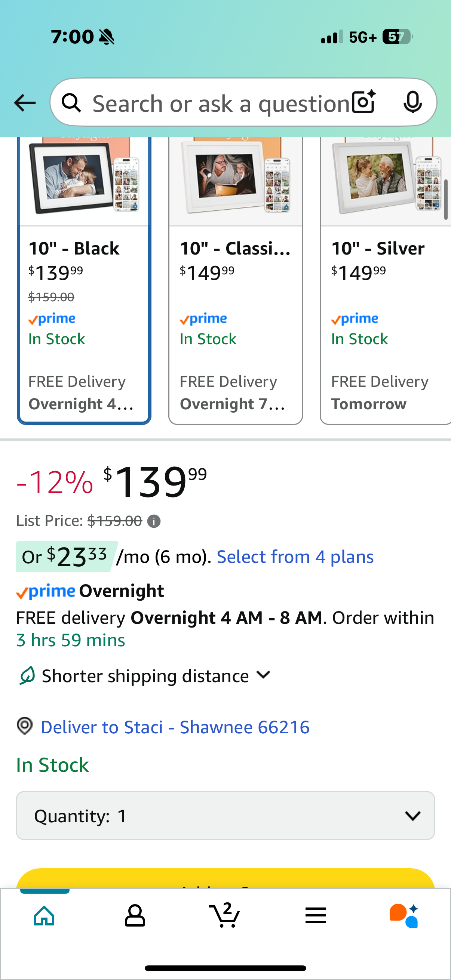Launch the Rufus AI assistant icon
The image size is (451, 980).
(x=404, y=916)
